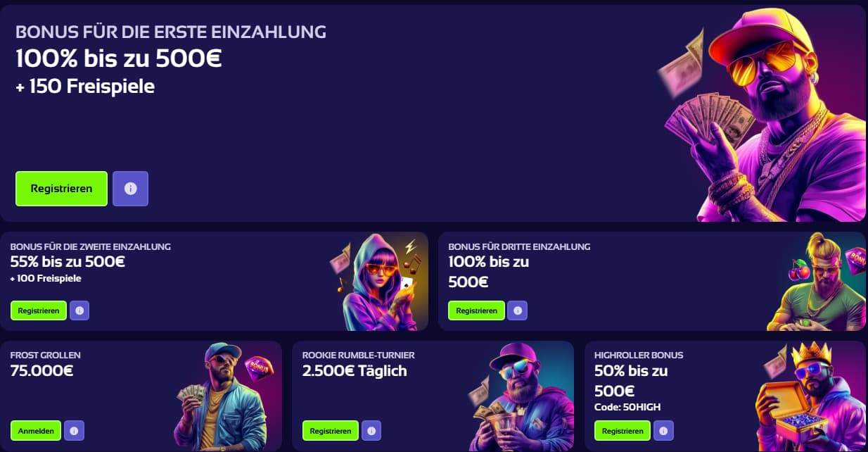Click Registrieren under 100% bis zu 500€ + 150 Freispiele

coord(61,189)
